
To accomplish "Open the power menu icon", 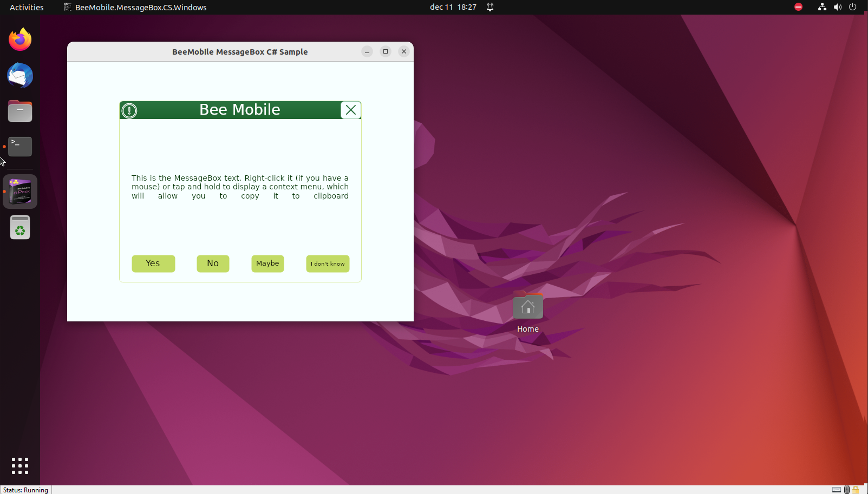I will pyautogui.click(x=853, y=7).
